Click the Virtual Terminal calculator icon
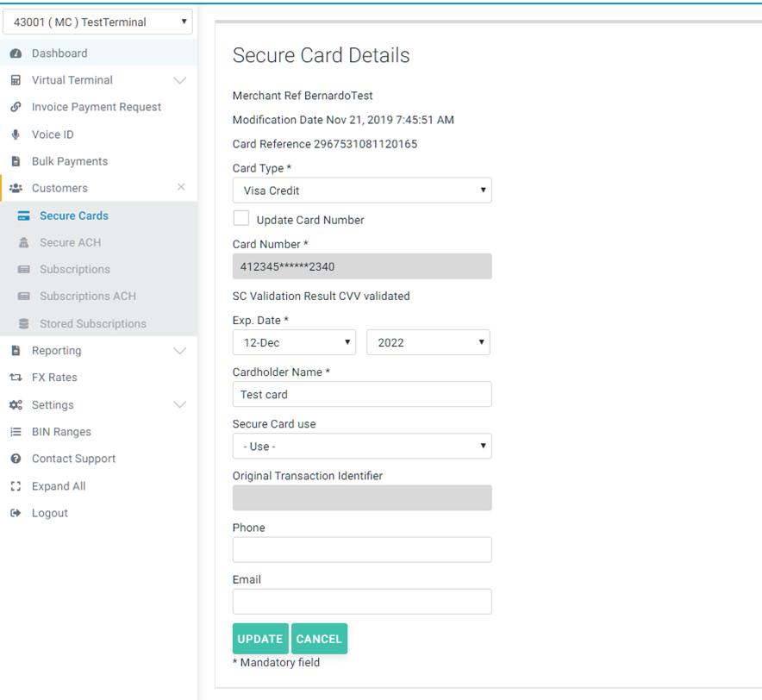This screenshot has height=700, width=762. [x=16, y=80]
